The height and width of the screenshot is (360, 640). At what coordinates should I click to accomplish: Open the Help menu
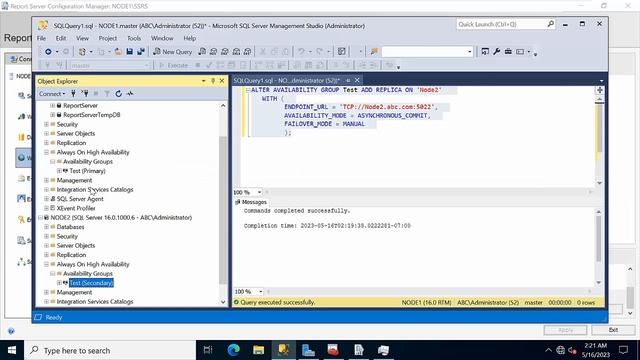click(189, 38)
